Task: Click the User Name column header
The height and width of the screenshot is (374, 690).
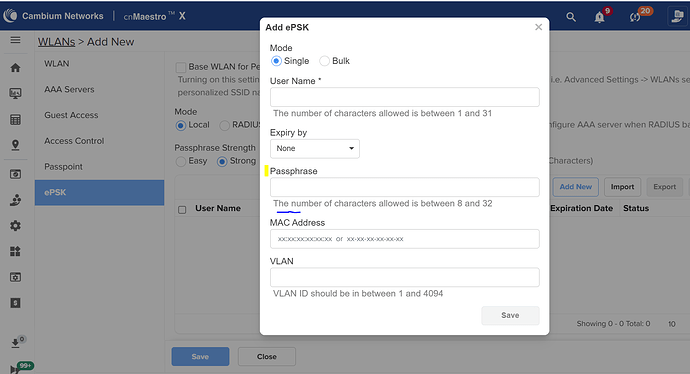Action: [x=218, y=209]
